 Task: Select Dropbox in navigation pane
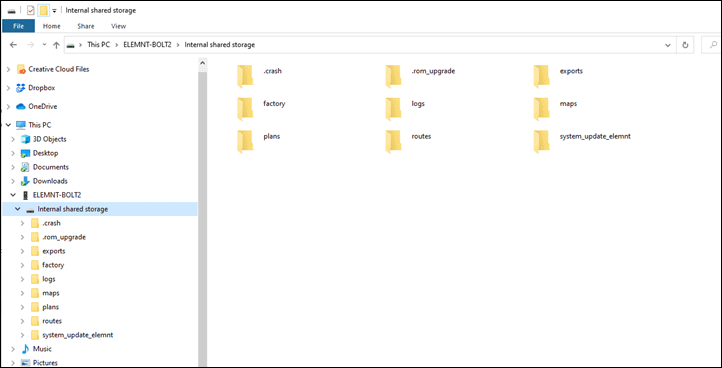tap(41, 88)
